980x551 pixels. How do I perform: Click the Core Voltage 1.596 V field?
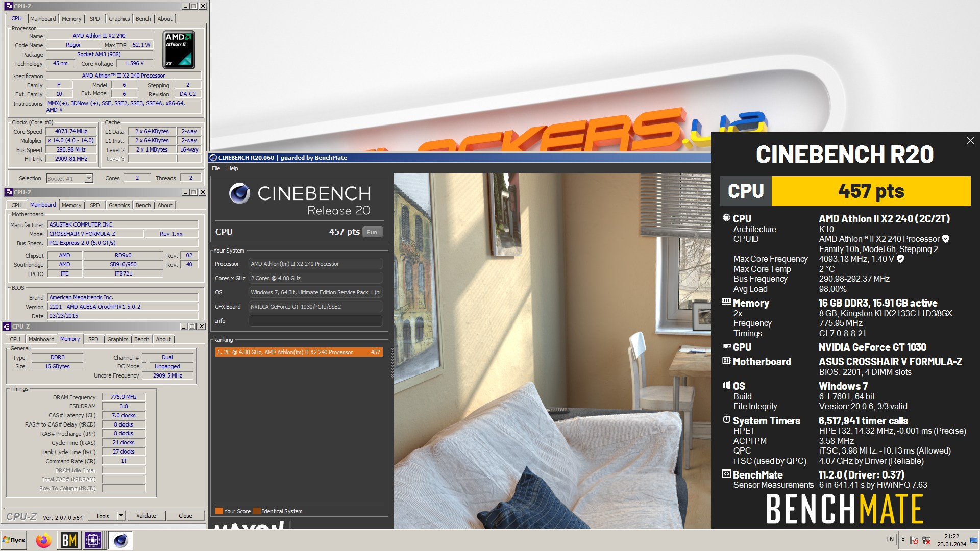click(x=134, y=63)
